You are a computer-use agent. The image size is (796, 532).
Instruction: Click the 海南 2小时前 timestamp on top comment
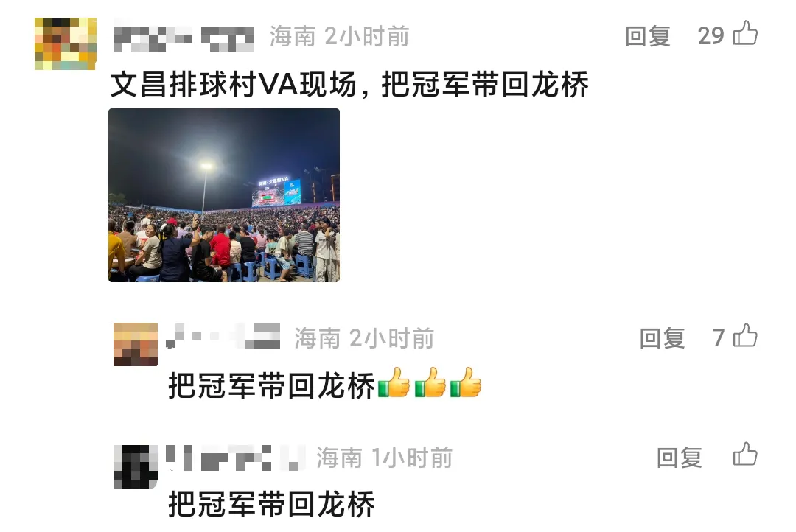tap(339, 37)
